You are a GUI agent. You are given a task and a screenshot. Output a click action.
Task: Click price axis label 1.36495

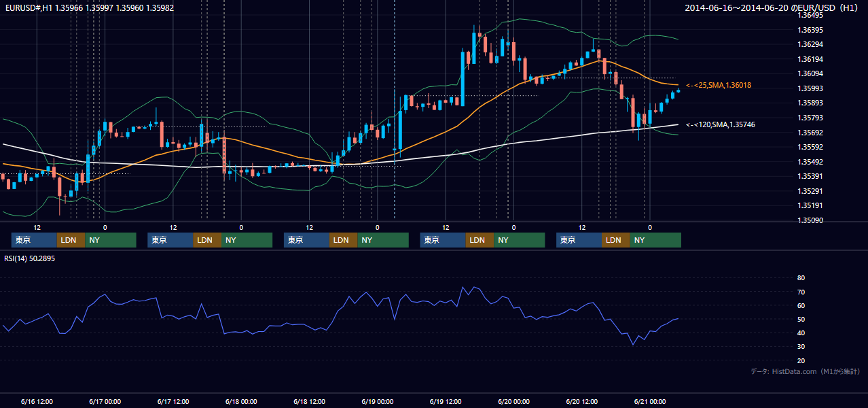(810, 15)
